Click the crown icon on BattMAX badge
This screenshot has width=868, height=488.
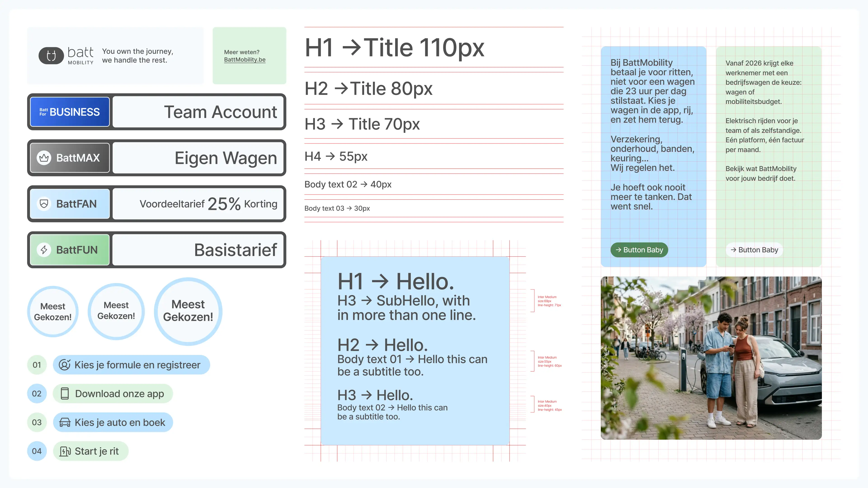[44, 158]
